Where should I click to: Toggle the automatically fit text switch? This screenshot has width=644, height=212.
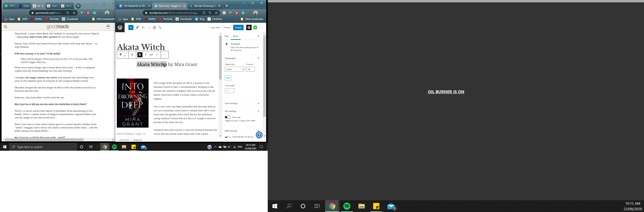pyautogui.click(x=228, y=137)
